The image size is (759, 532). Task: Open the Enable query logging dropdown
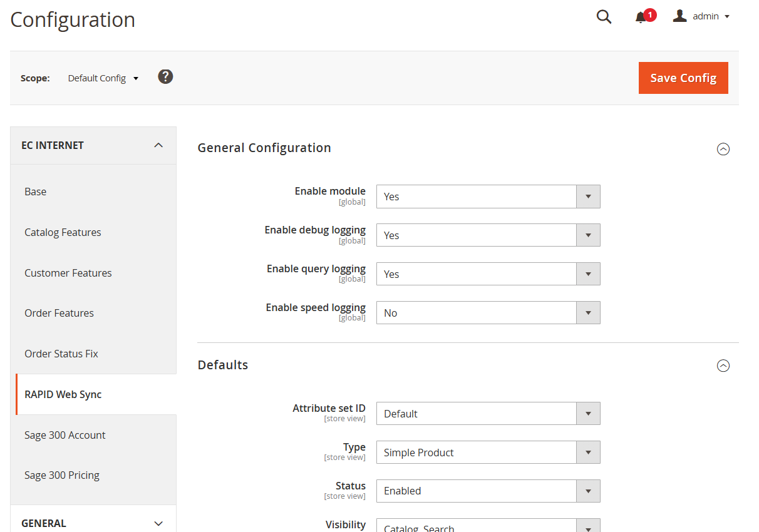488,274
